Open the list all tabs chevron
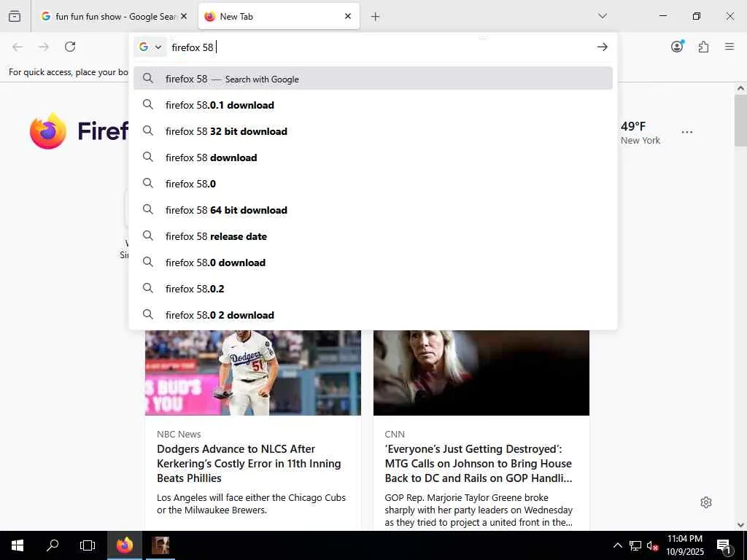The width and height of the screenshot is (747, 560). click(x=603, y=16)
